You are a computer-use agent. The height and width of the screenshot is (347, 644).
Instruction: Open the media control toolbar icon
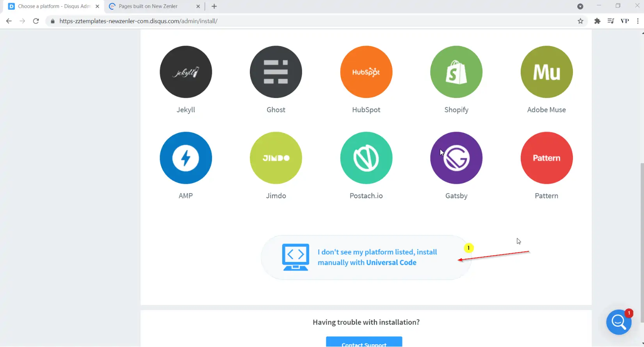(611, 21)
